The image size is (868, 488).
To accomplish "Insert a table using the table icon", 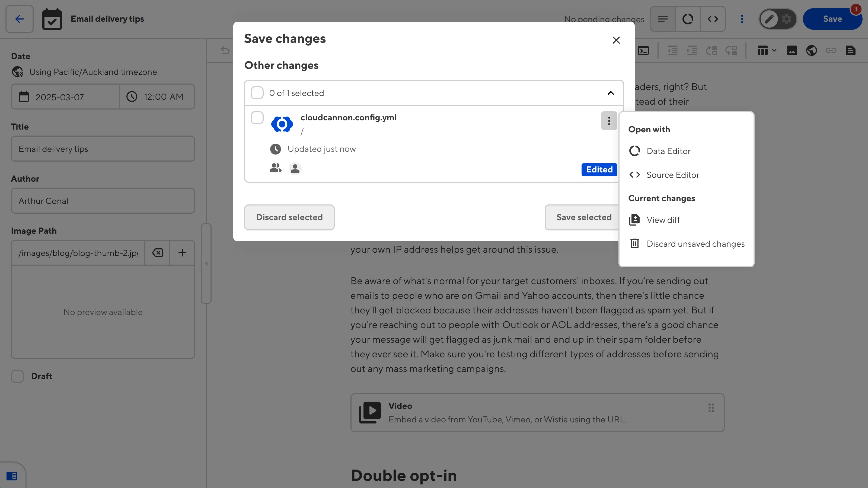I will pos(763,50).
